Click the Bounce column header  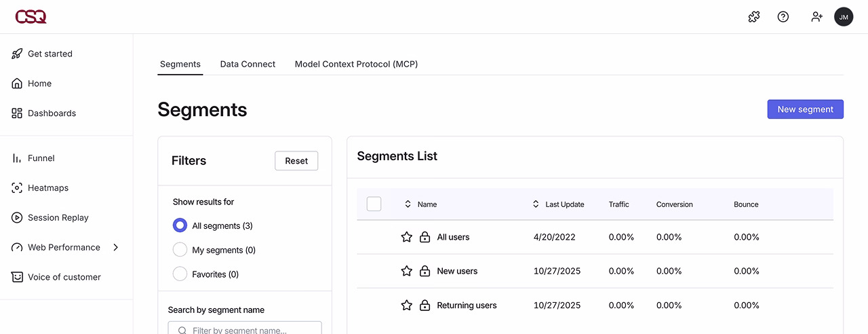[746, 204]
